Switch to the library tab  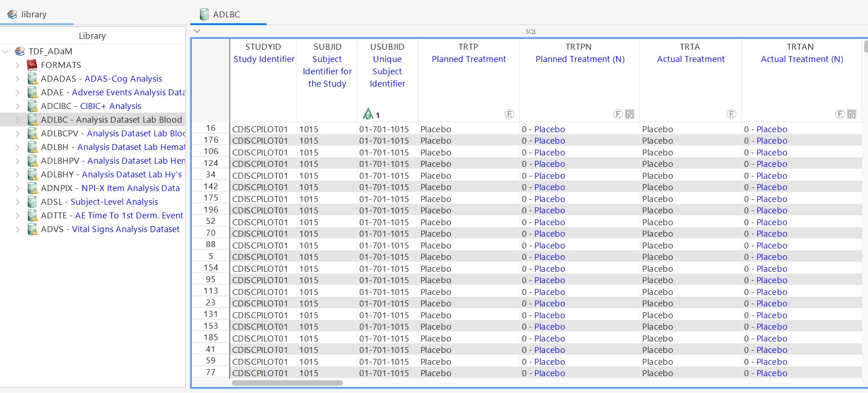click(36, 14)
